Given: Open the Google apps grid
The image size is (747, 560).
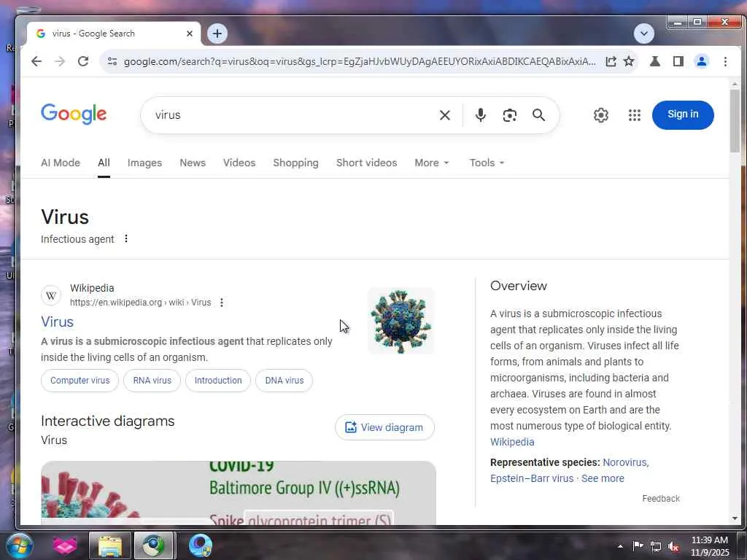Looking at the screenshot, I should 634,115.
